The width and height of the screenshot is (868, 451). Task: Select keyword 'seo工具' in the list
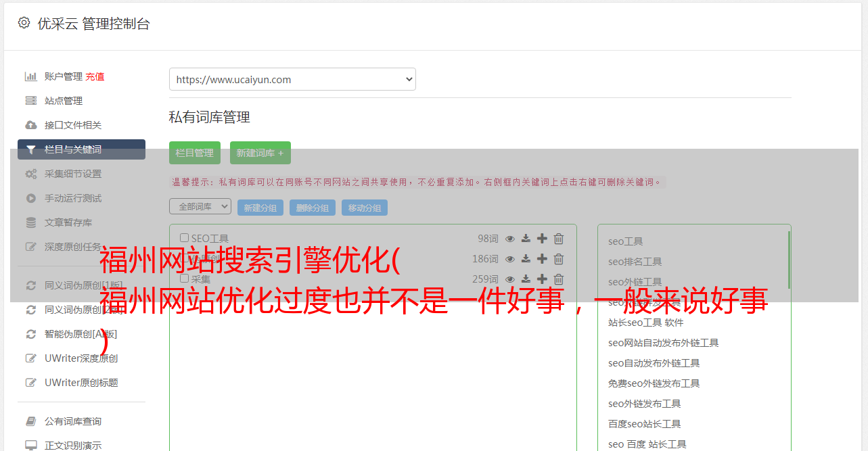pos(626,241)
